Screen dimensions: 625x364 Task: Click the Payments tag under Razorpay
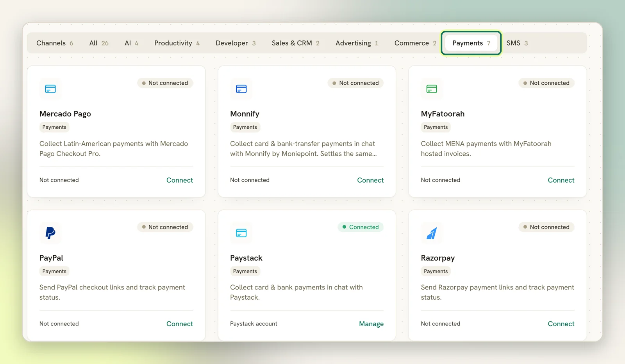436,271
